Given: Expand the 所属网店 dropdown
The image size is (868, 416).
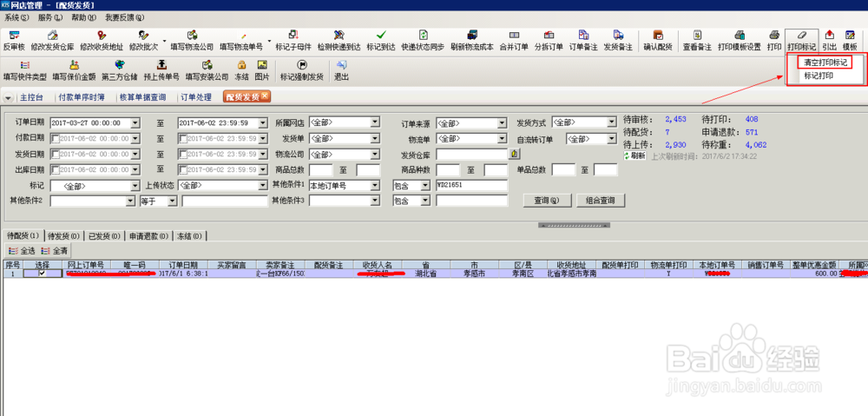Looking at the screenshot, I should tap(374, 122).
